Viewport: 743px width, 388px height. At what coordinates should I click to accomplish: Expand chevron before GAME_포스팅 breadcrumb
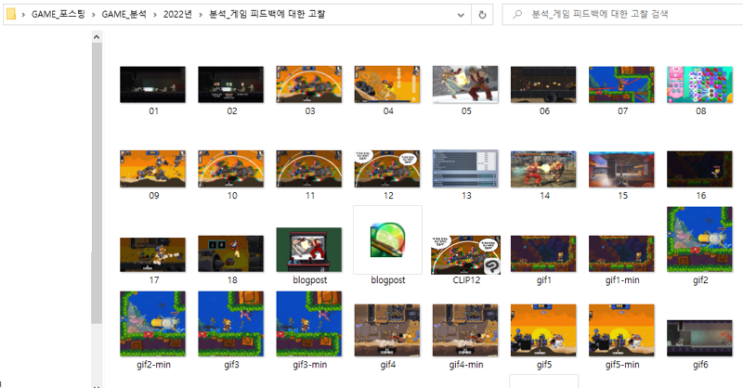pos(23,15)
